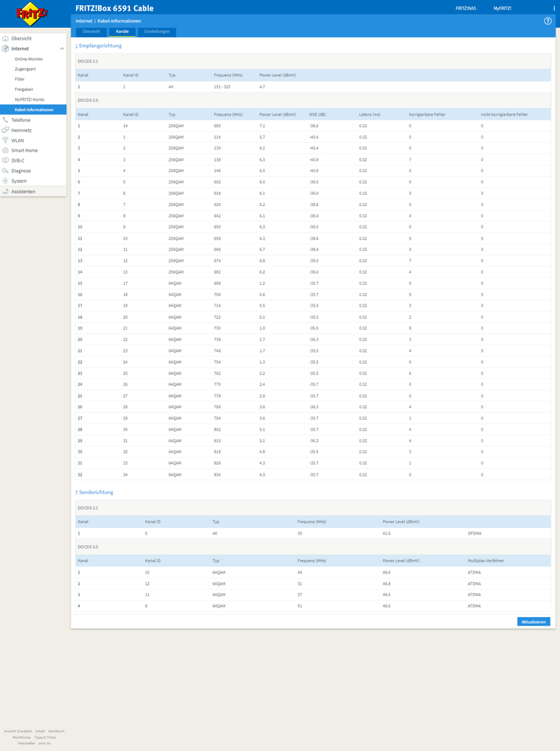Switch to the Einstellungen tab
Screen dimensions: 560x751
pyautogui.click(x=157, y=32)
